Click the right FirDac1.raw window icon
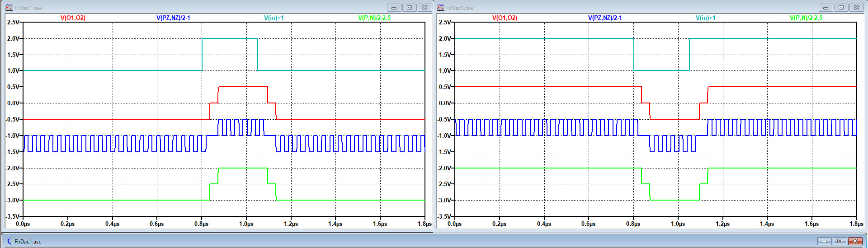 (x=440, y=8)
